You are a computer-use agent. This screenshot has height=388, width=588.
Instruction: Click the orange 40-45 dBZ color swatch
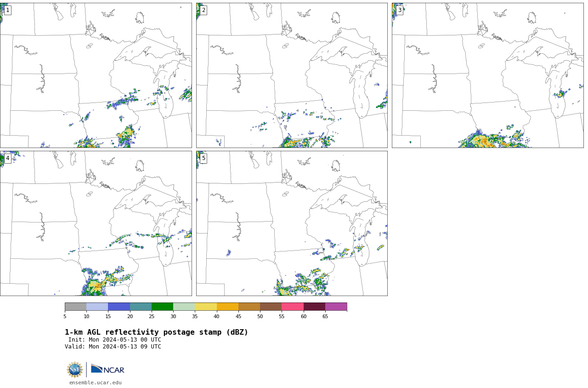(227, 307)
